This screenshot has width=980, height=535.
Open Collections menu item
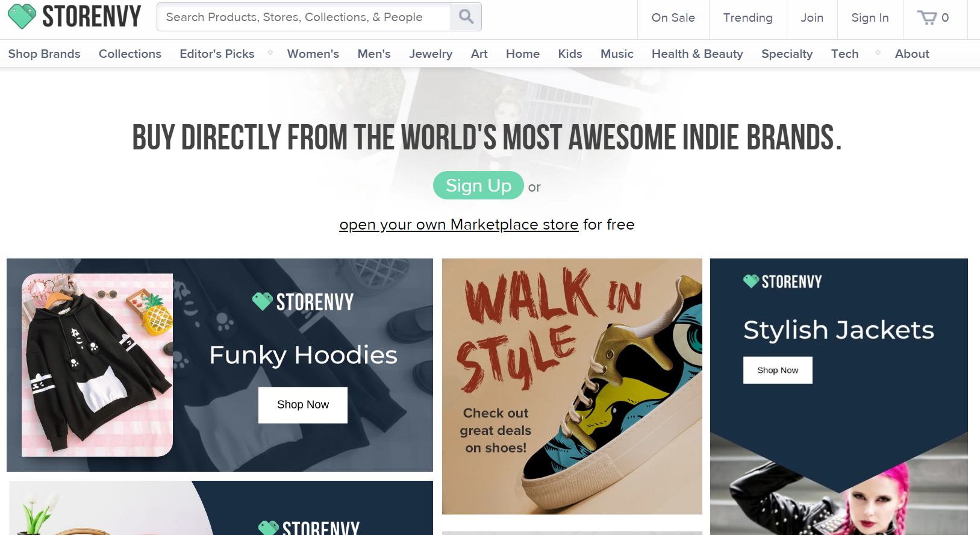point(130,54)
